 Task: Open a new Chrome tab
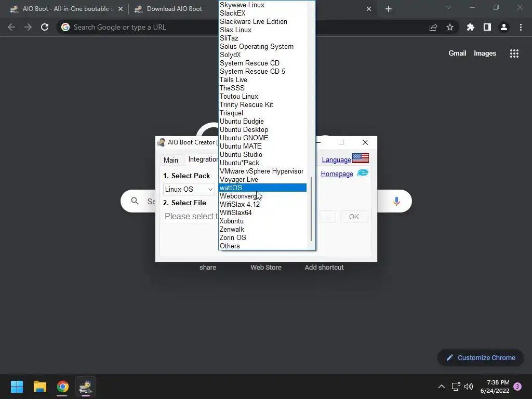[389, 9]
